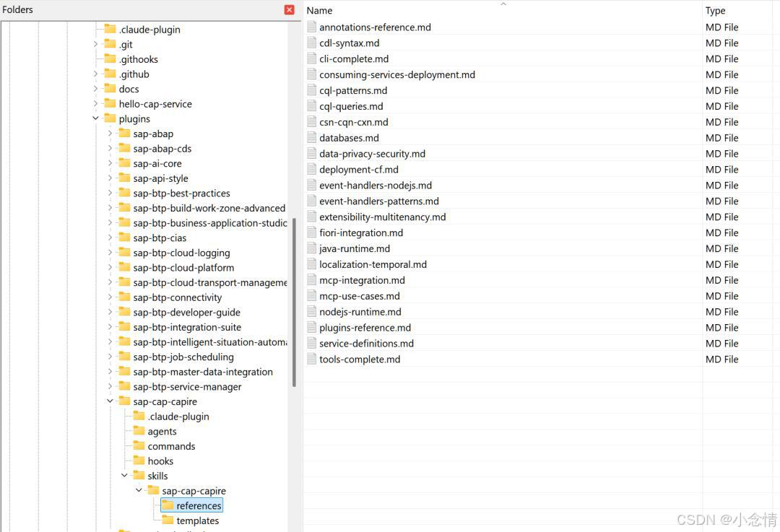This screenshot has width=780, height=532.
Task: Click the commands folder icon
Action: pos(139,446)
